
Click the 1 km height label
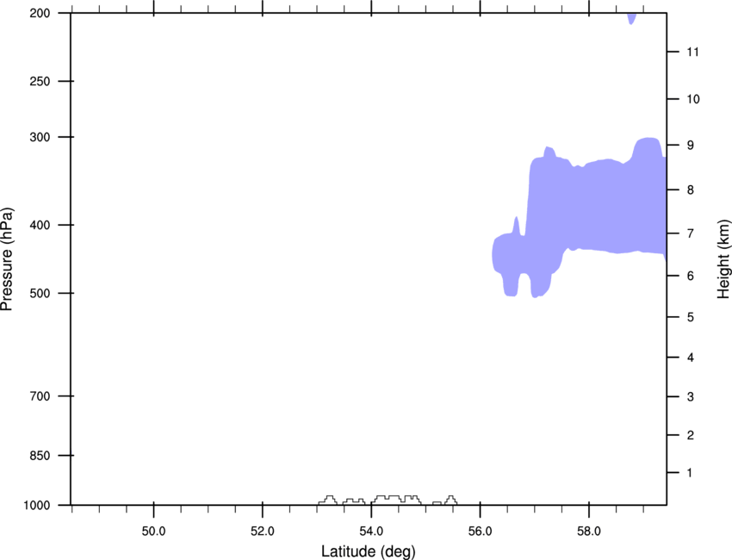(x=690, y=473)
